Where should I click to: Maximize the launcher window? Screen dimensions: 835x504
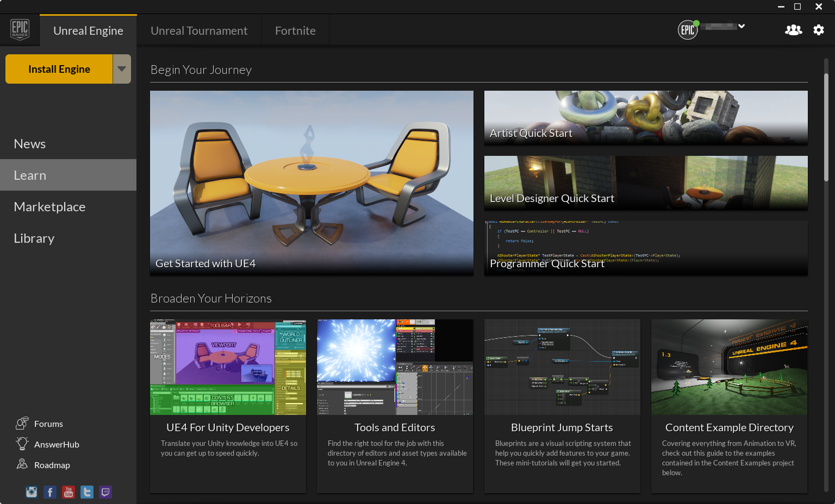point(797,7)
